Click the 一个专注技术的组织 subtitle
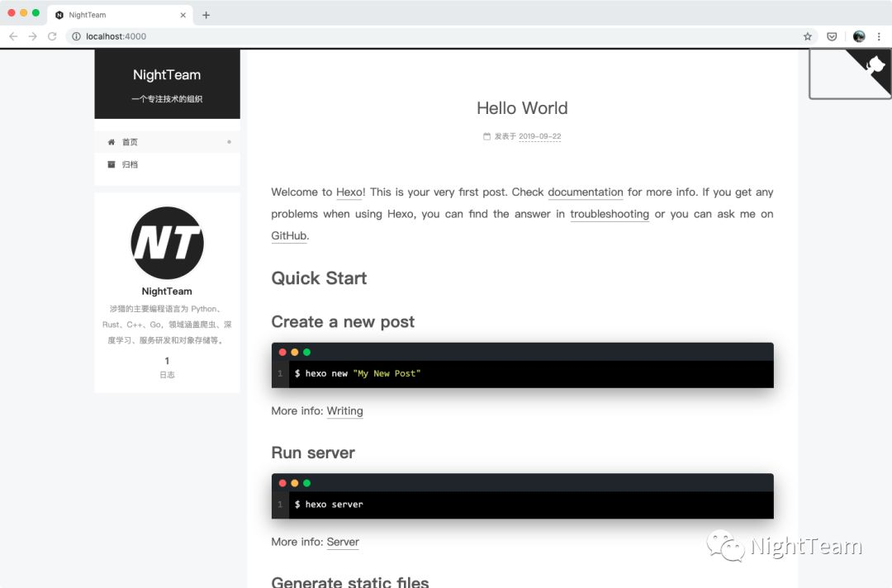Image resolution: width=892 pixels, height=588 pixels. 167,99
